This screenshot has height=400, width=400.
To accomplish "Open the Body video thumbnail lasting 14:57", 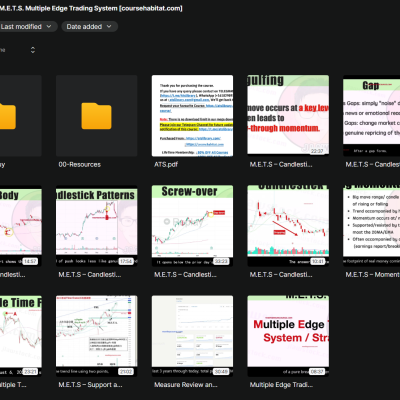I will [21, 226].
